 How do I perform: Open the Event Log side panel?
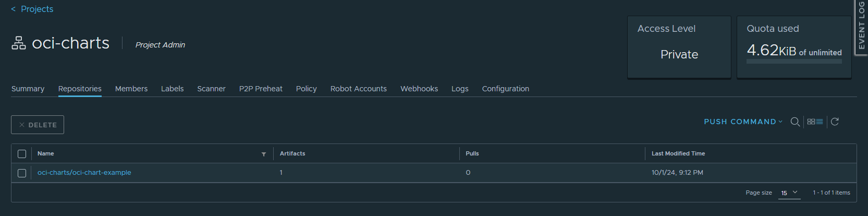coord(861,26)
